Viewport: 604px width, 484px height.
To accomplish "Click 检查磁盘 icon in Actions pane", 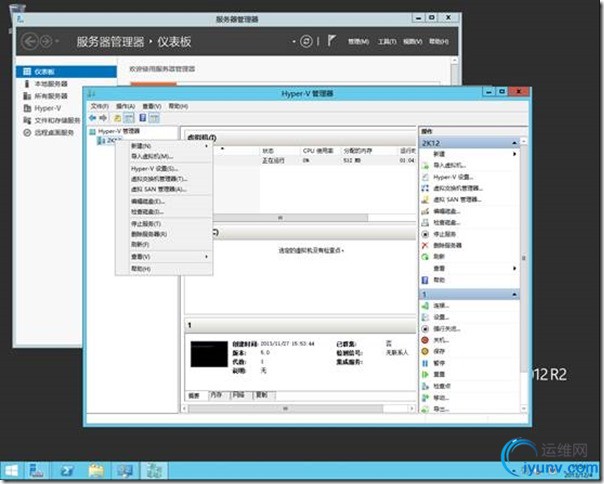I will (425, 222).
